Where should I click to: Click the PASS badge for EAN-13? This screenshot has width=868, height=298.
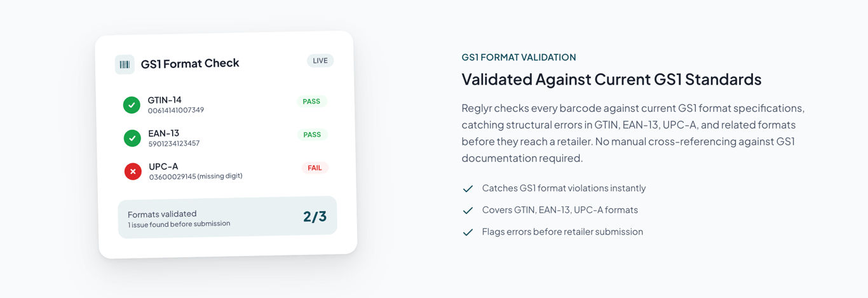coord(312,135)
